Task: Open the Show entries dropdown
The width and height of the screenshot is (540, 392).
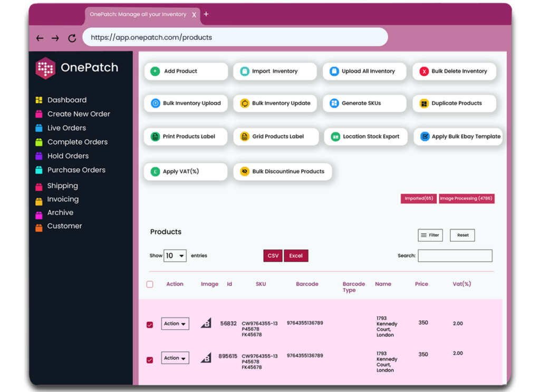Action: (x=176, y=255)
